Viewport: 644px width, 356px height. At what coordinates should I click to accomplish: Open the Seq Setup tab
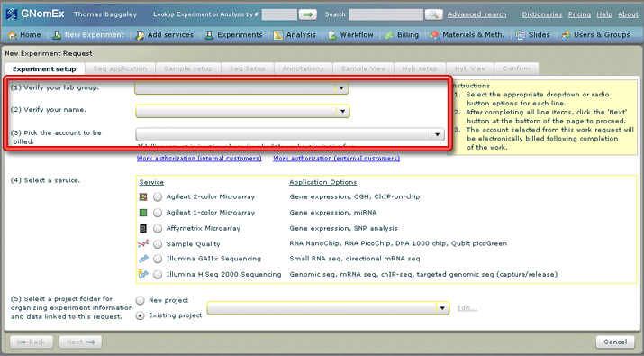tap(248, 68)
